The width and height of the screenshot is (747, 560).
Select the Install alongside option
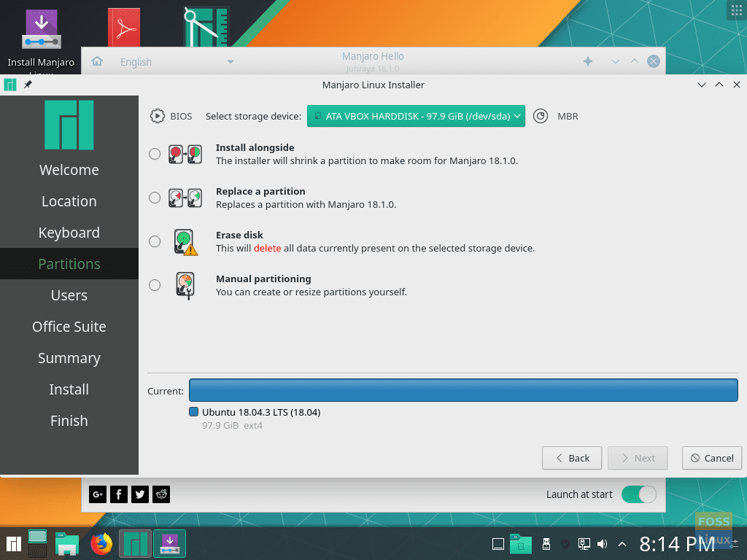(154, 154)
